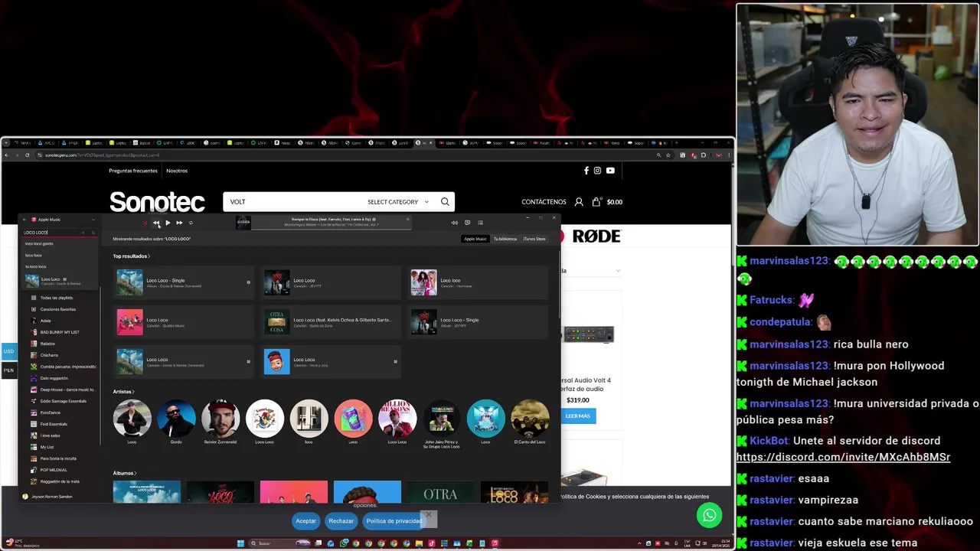The width and height of the screenshot is (980, 551).
Task: Open the volume control in Apple Music
Action: 454,223
